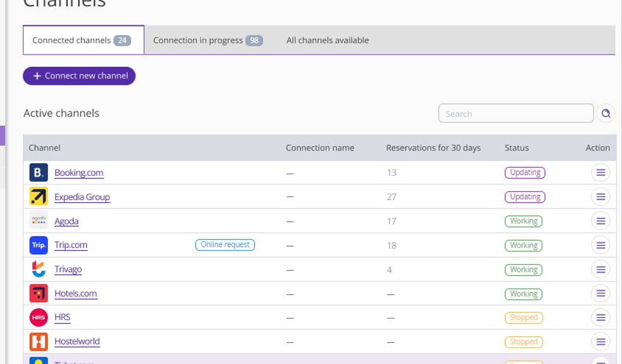The height and width of the screenshot is (364, 622).
Task: Click Connect new channel button
Action: pyautogui.click(x=79, y=76)
